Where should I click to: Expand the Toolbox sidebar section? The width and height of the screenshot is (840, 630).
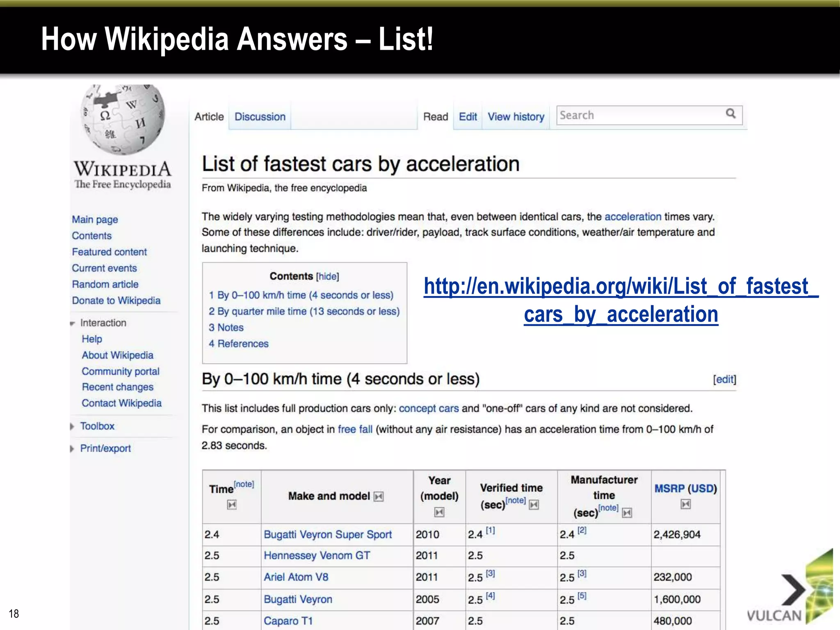72,427
